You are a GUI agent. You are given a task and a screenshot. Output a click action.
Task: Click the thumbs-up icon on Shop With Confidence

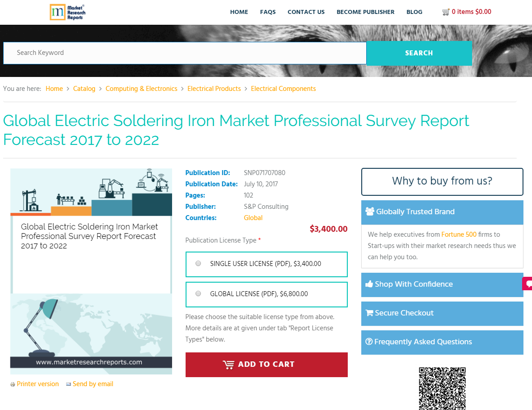(x=370, y=284)
